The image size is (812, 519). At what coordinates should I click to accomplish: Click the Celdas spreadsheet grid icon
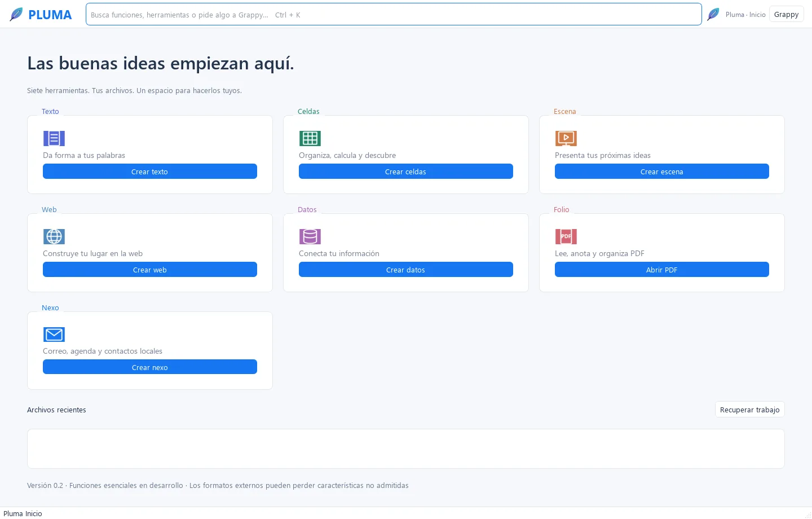(x=310, y=138)
